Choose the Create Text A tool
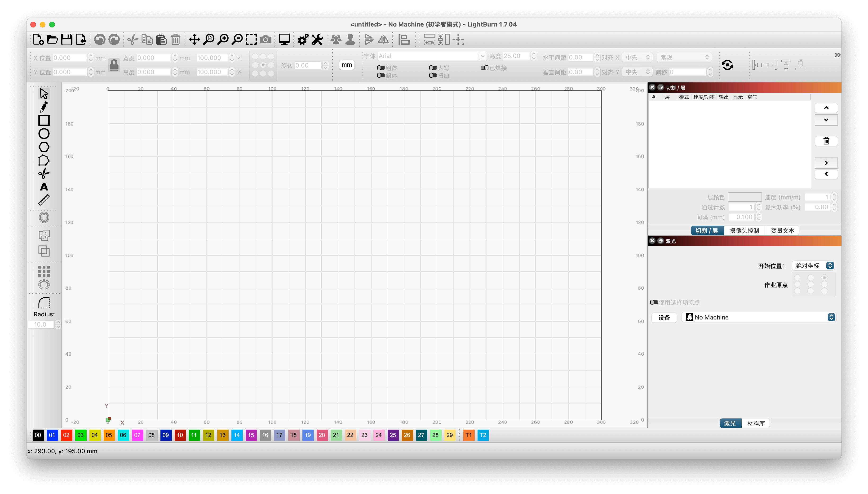This screenshot has width=868, height=494. tap(44, 187)
